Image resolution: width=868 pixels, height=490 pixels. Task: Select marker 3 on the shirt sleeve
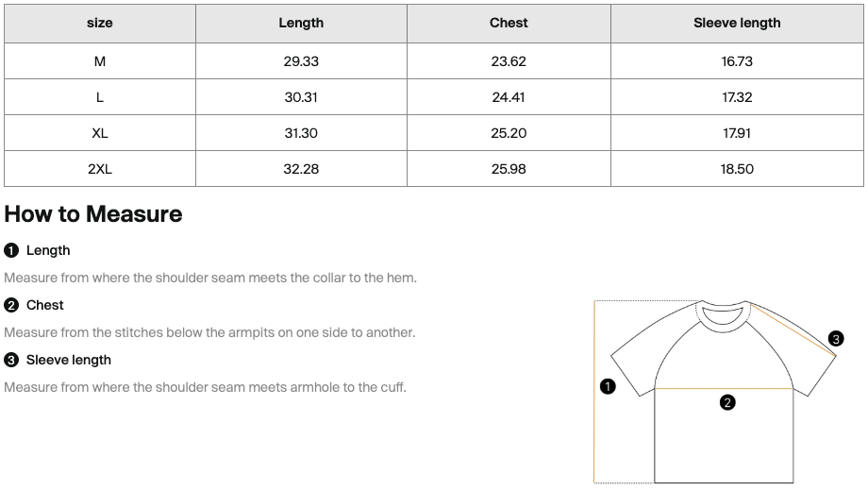[x=836, y=338]
